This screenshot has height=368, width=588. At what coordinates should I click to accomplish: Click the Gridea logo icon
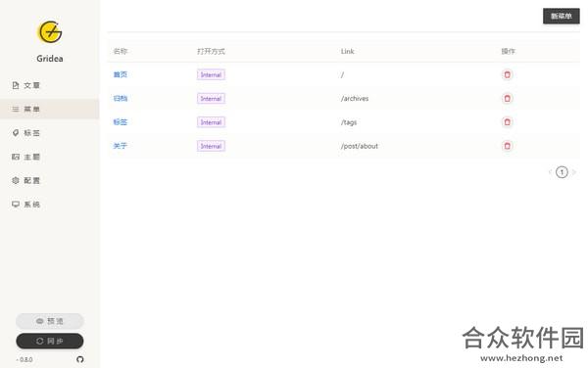click(50, 32)
